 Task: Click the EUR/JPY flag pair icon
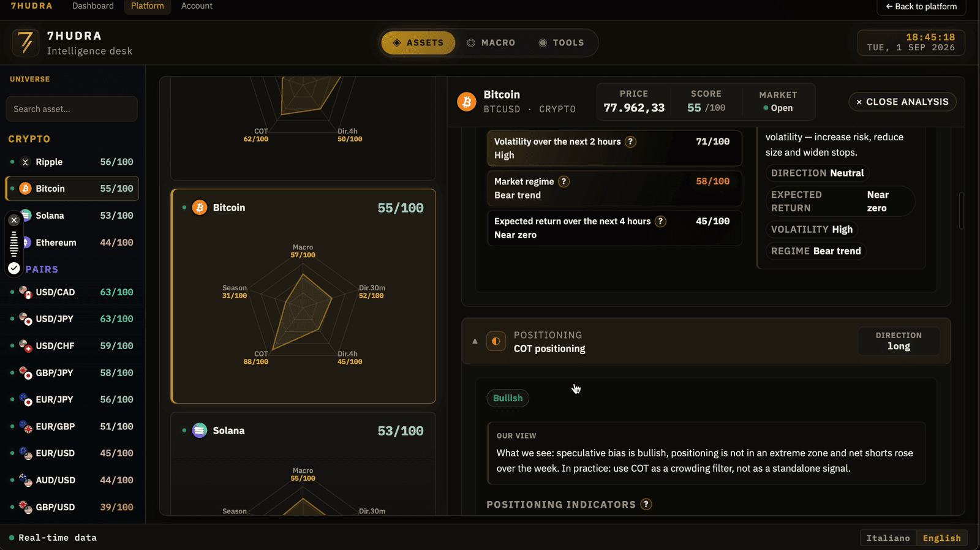25,400
